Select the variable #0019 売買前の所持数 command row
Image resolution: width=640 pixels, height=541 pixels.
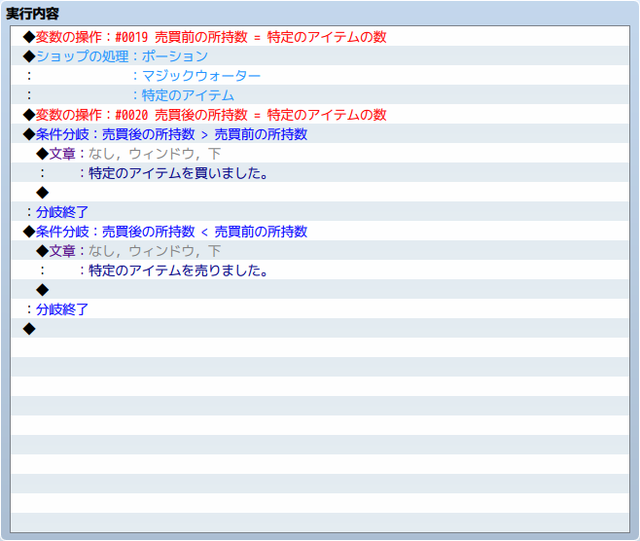point(320,37)
